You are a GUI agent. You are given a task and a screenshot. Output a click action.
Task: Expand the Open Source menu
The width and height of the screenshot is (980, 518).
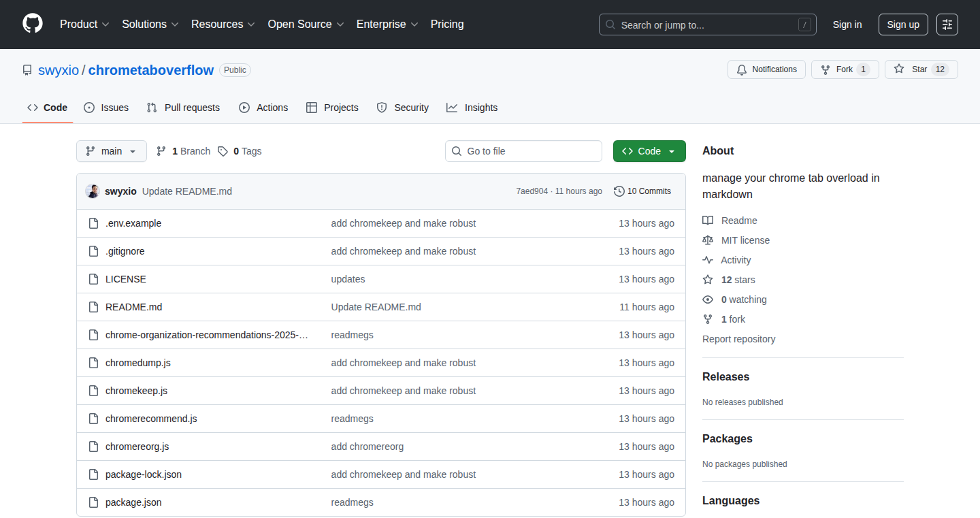tap(306, 25)
